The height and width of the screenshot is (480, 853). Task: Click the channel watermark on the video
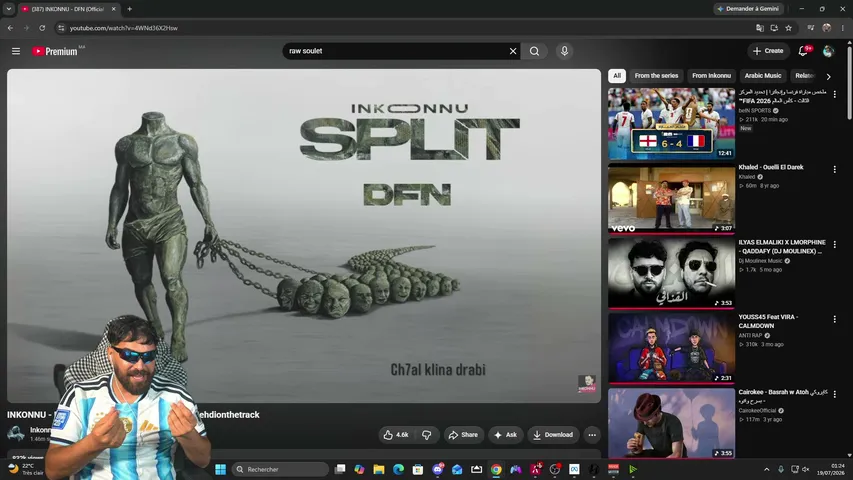tap(586, 384)
